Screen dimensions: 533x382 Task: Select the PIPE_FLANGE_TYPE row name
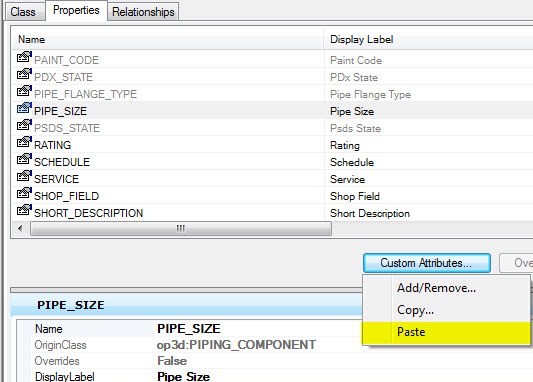(x=85, y=94)
